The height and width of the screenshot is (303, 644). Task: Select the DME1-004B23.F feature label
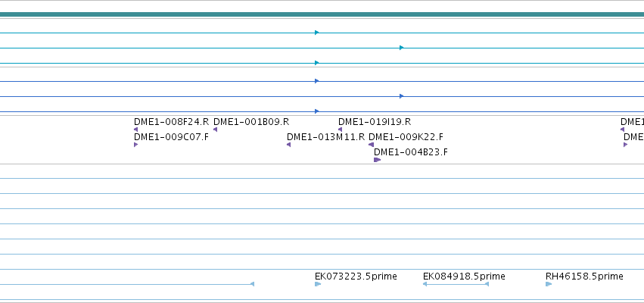411,152
